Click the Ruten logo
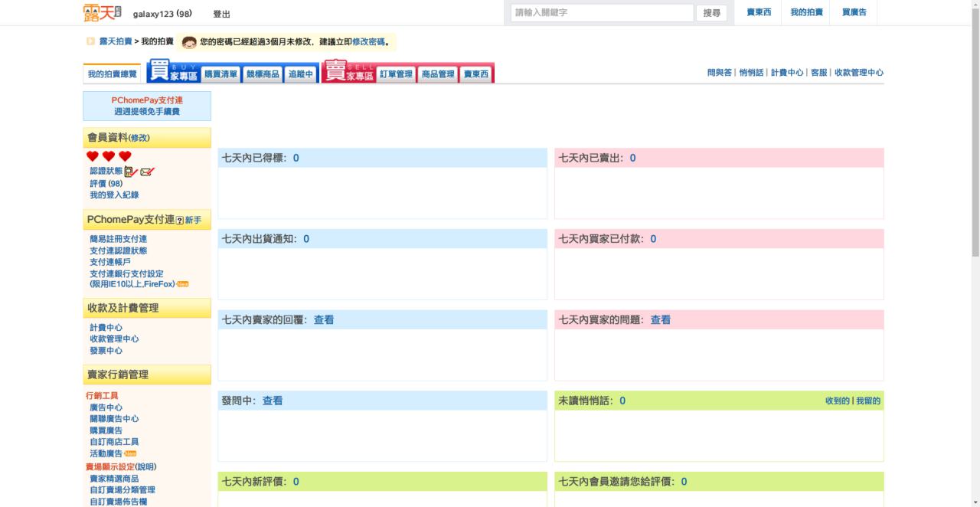This screenshot has height=507, width=980. pos(103,13)
